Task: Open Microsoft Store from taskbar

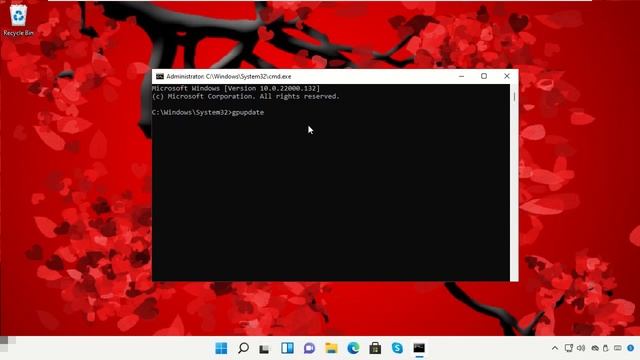Action: 375,348
